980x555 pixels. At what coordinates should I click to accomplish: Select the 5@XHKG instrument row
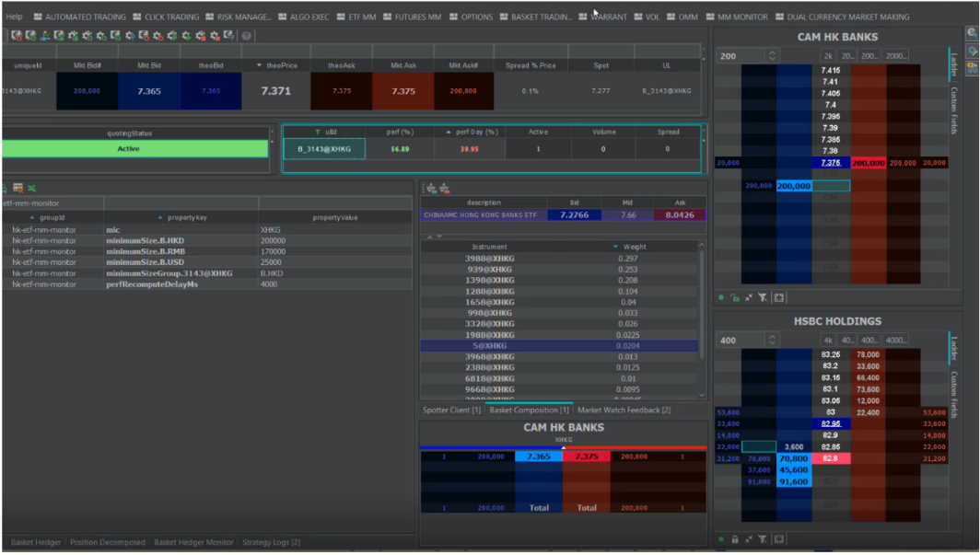(x=489, y=346)
